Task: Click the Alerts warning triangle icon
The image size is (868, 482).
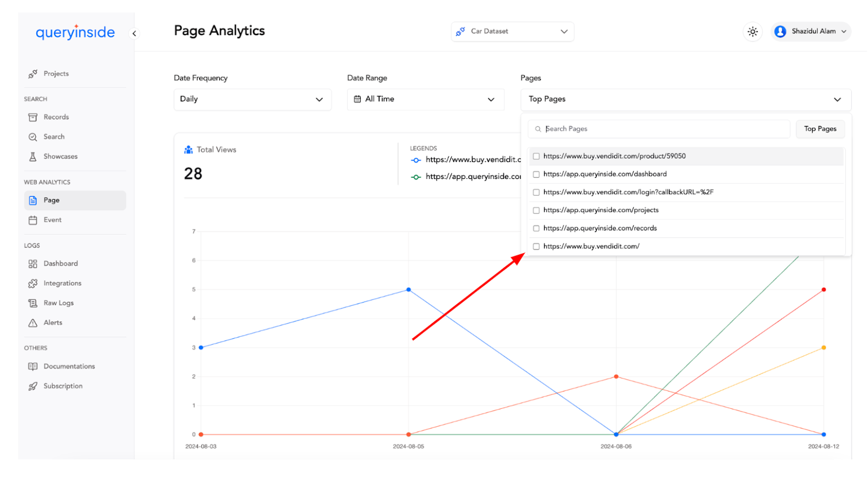Action: coord(33,323)
